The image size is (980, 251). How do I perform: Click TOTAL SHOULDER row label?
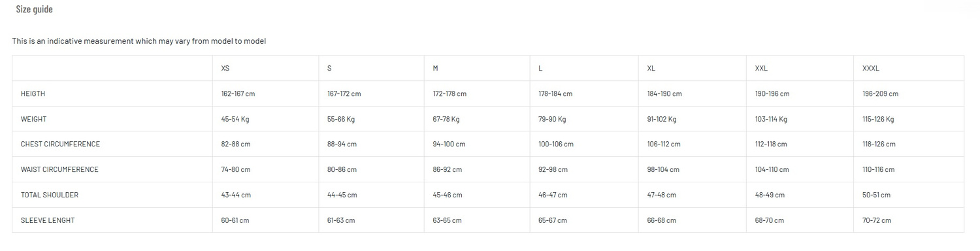49,195
